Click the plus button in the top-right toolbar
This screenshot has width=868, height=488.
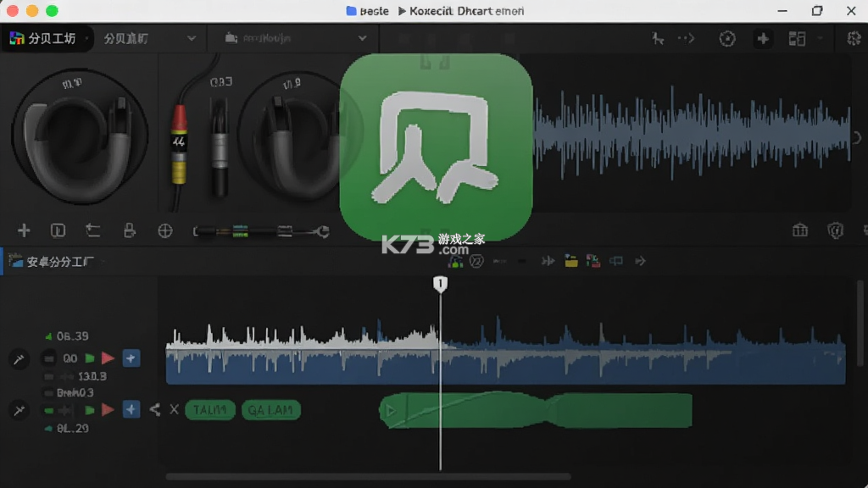tap(763, 38)
